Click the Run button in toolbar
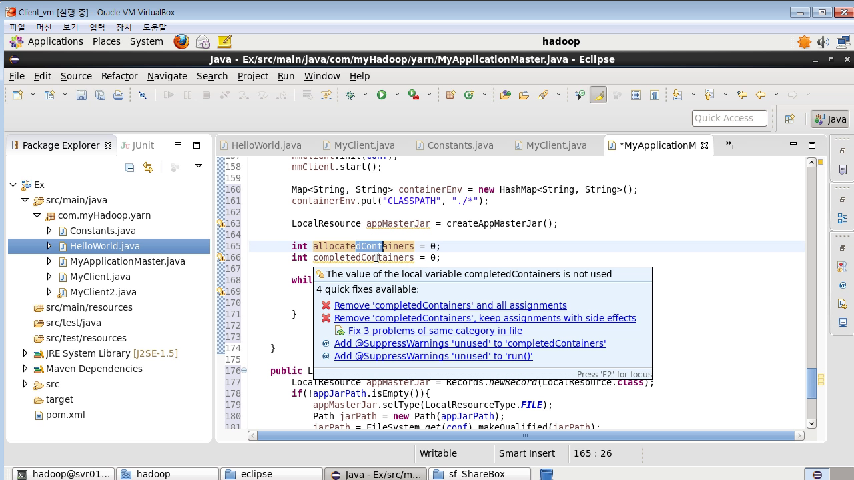 [x=381, y=95]
